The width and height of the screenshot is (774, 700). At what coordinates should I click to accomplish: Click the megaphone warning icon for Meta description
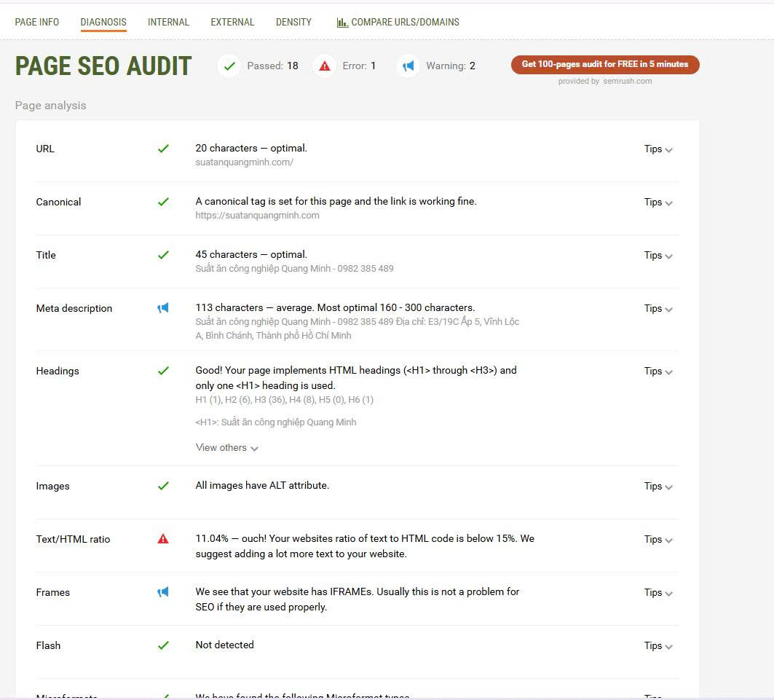[163, 308]
